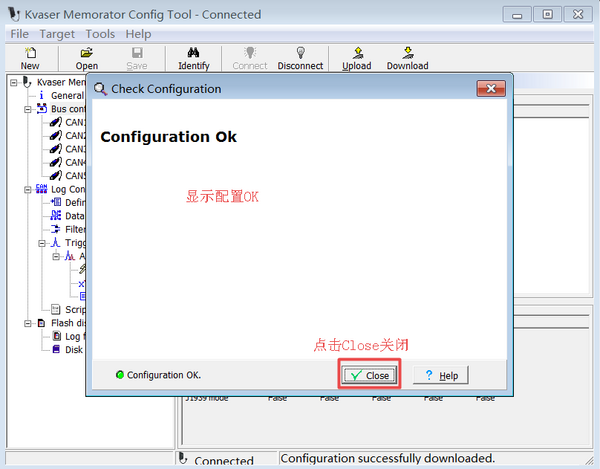Screen dimensions: 600x469
Task: Disconnect from the device
Action: point(300,58)
